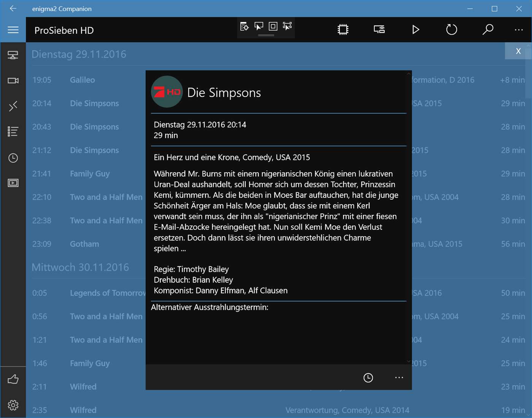532x418 pixels.
Task: Open the dialog's more options ellipsis
Action: pyautogui.click(x=399, y=377)
